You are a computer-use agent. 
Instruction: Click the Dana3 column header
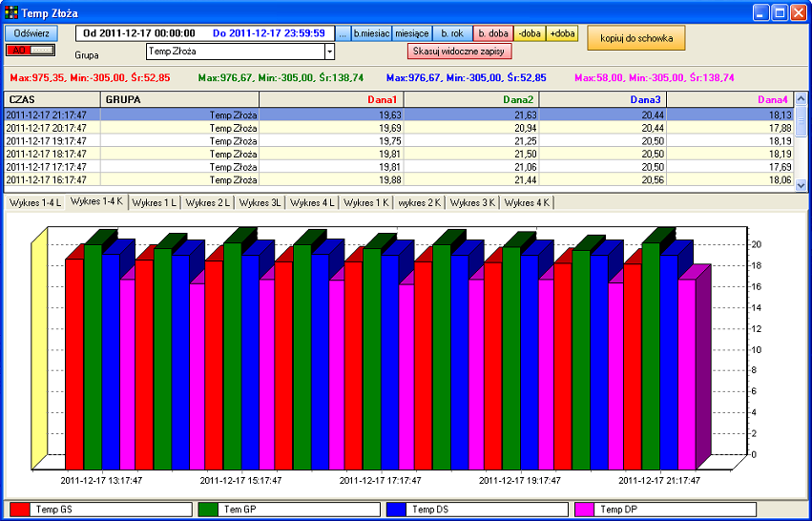pyautogui.click(x=603, y=99)
